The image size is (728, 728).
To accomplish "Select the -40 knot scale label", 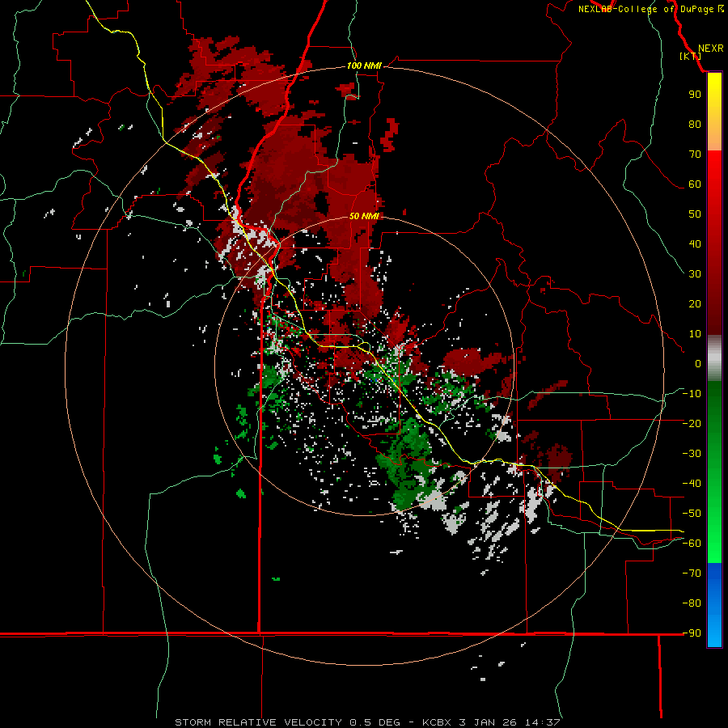I will (x=692, y=484).
